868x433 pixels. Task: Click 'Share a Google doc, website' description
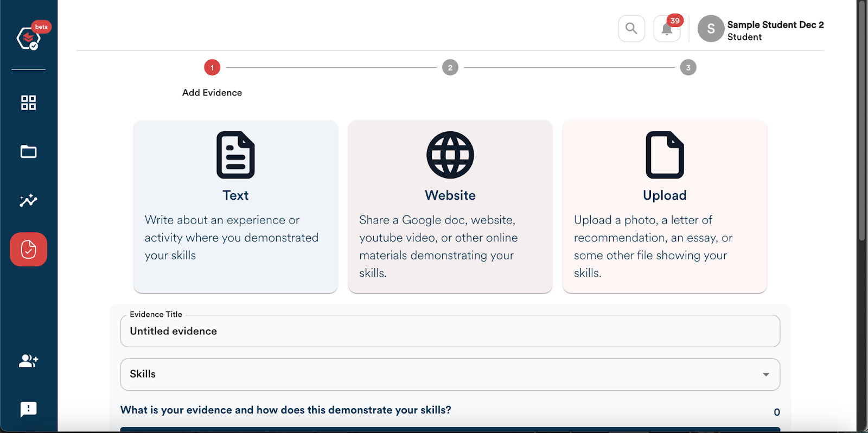coord(438,246)
